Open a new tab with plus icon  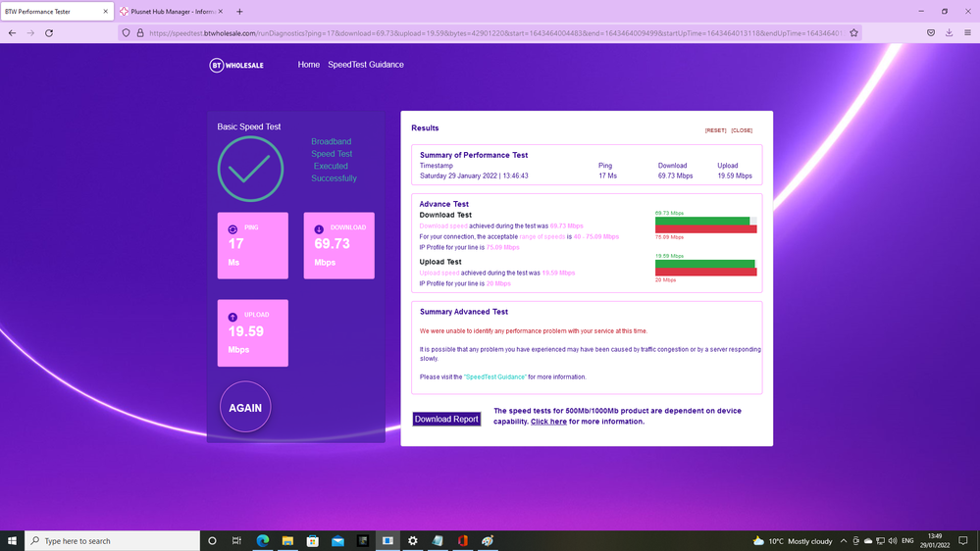tap(239, 11)
